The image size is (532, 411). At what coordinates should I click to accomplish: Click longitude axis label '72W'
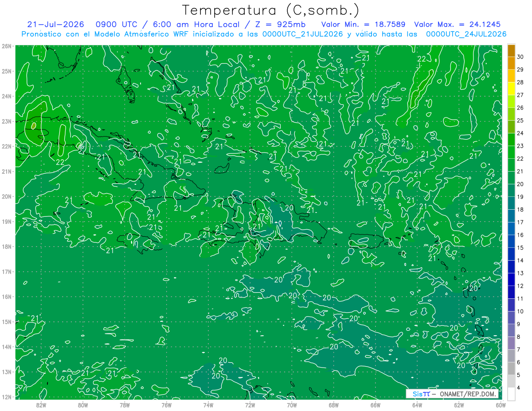250,405
